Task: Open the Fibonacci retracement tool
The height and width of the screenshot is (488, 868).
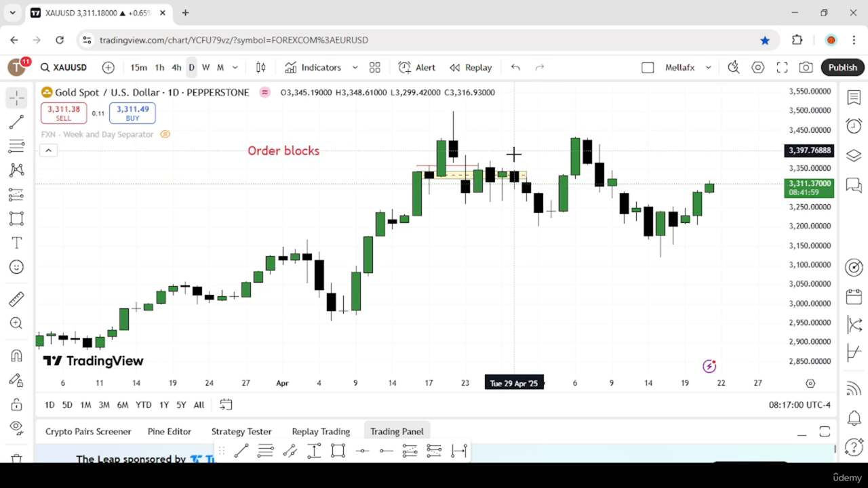Action: (x=17, y=146)
